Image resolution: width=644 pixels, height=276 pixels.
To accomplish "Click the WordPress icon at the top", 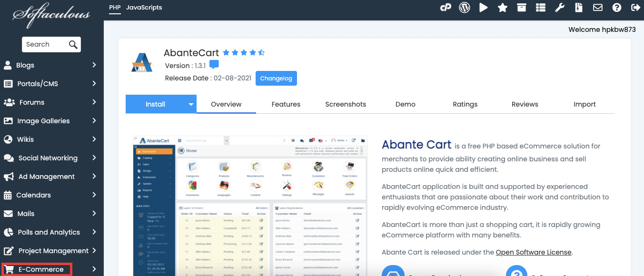I will pyautogui.click(x=465, y=7).
